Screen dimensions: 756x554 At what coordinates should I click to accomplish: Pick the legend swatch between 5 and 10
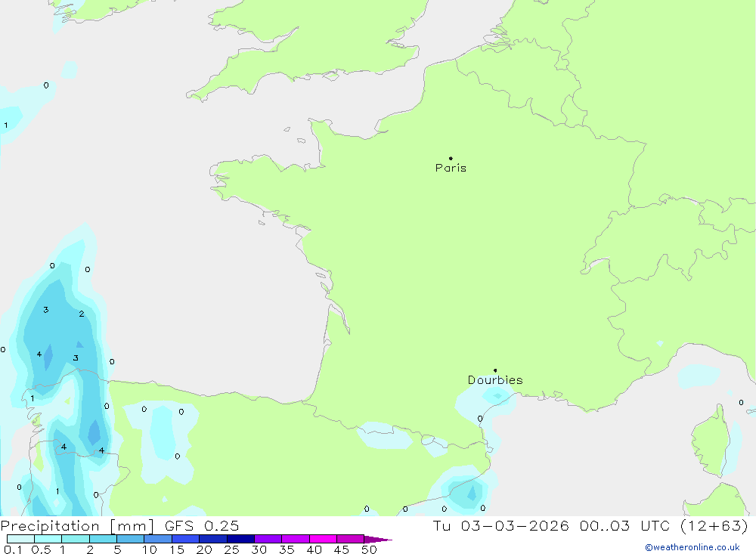[131, 539]
